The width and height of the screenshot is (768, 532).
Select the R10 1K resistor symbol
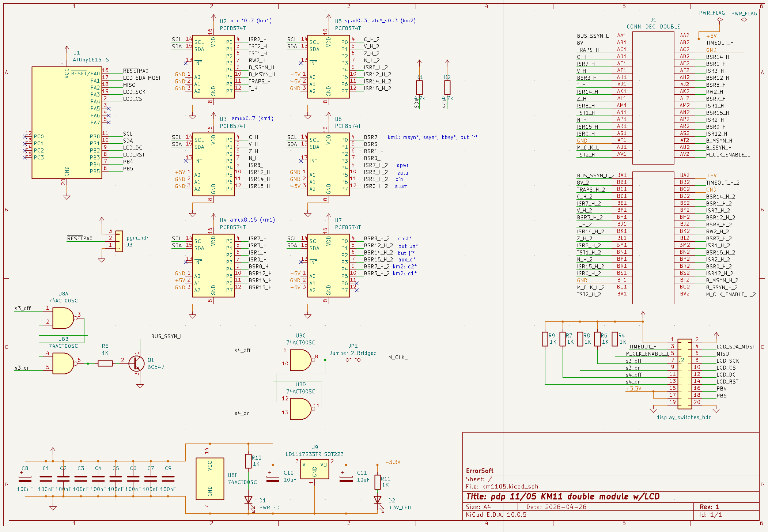[249, 461]
